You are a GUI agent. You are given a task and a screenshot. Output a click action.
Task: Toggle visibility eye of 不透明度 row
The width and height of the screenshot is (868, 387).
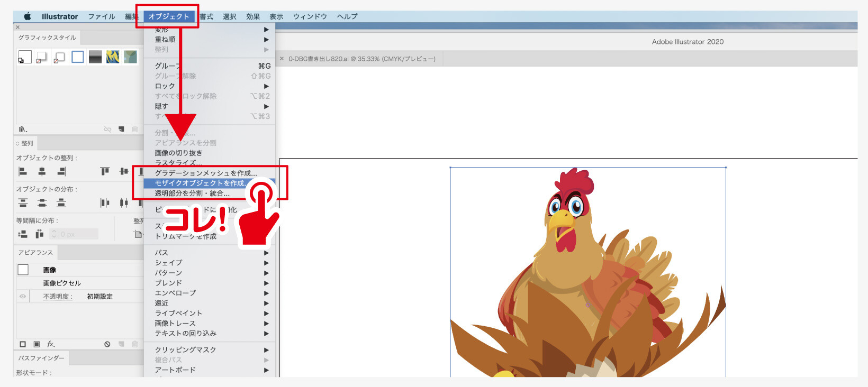tap(23, 297)
